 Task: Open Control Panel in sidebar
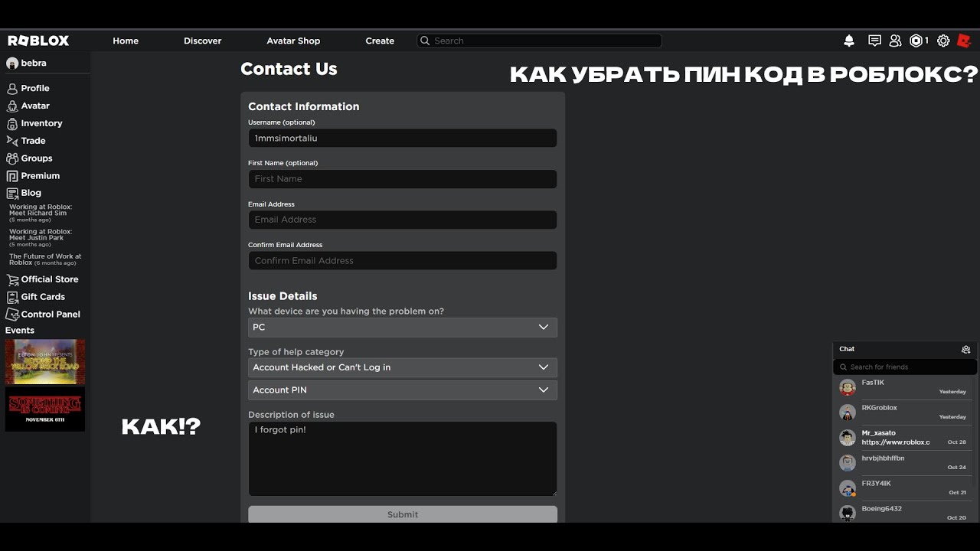tap(51, 315)
